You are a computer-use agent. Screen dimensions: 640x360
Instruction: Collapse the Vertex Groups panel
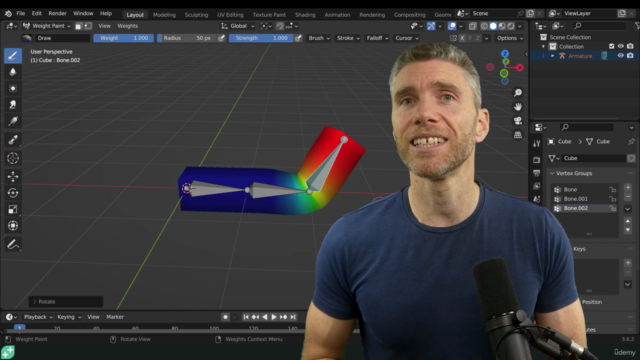pos(552,173)
